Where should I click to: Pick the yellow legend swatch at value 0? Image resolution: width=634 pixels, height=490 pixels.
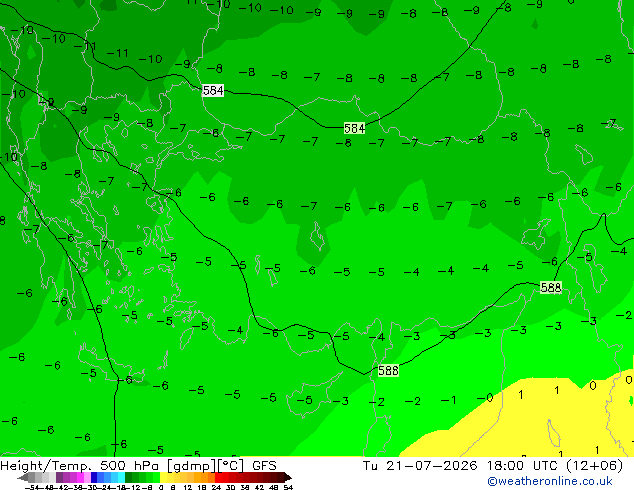[x=163, y=477]
